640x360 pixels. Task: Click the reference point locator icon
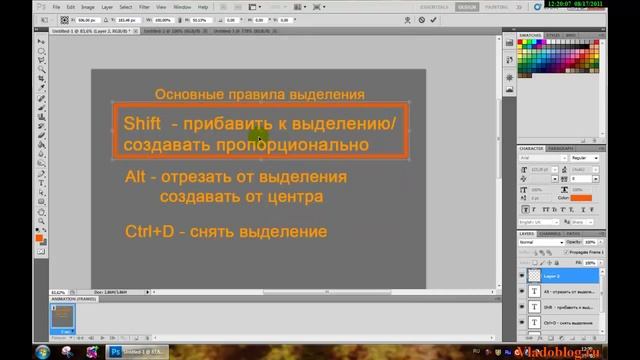[64, 20]
